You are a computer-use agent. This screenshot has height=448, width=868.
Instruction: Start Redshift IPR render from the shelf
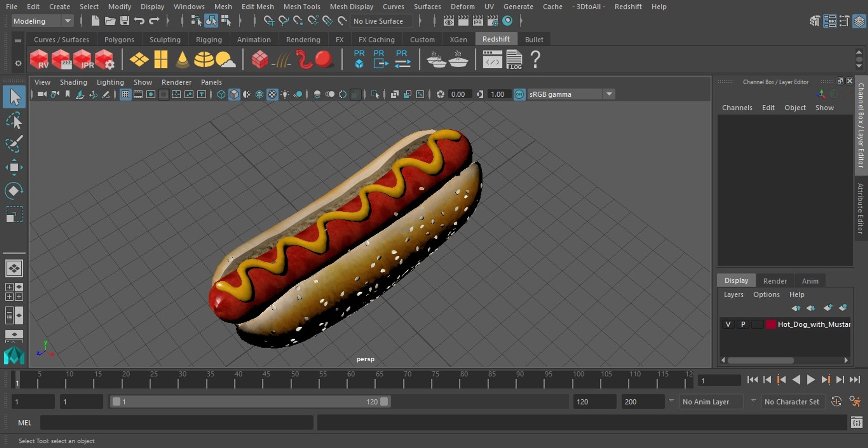click(83, 59)
